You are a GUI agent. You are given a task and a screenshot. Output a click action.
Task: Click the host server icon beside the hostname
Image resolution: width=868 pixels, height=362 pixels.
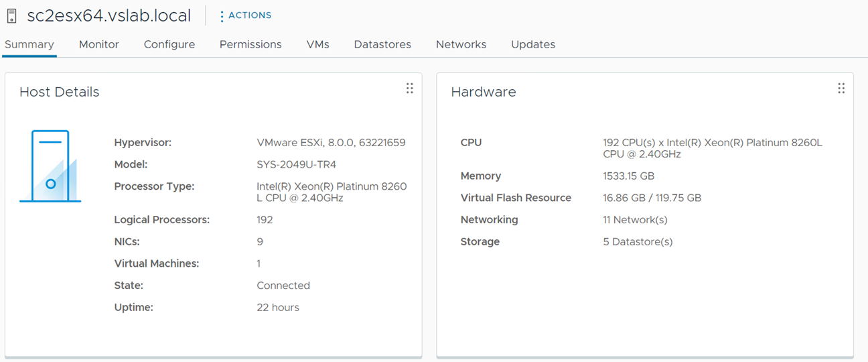pyautogui.click(x=11, y=16)
